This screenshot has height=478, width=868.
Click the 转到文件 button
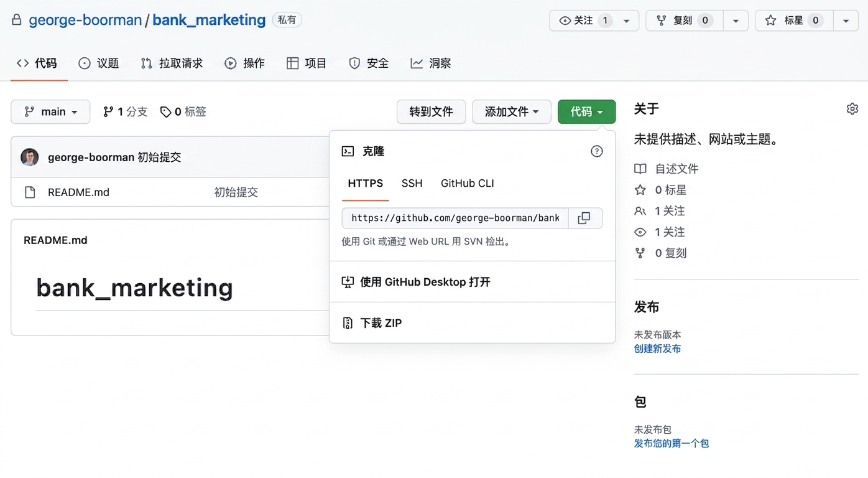click(x=431, y=112)
